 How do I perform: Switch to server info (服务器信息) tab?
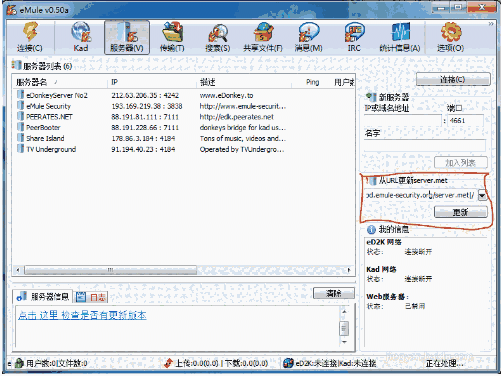pos(43,296)
